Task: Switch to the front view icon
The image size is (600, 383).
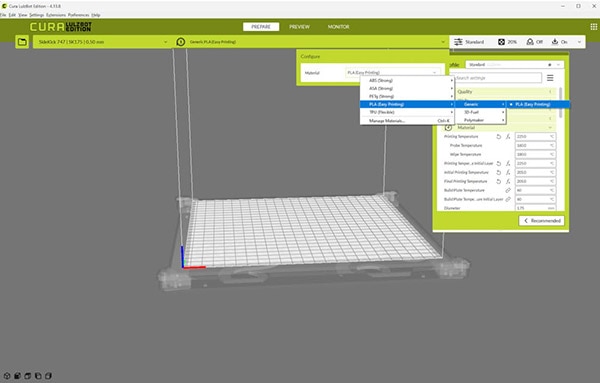Action: [17, 376]
